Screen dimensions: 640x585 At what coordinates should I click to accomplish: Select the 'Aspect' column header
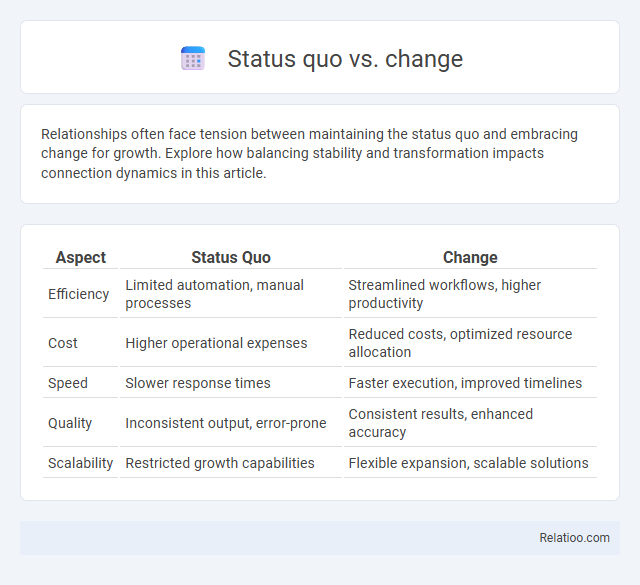click(x=80, y=257)
